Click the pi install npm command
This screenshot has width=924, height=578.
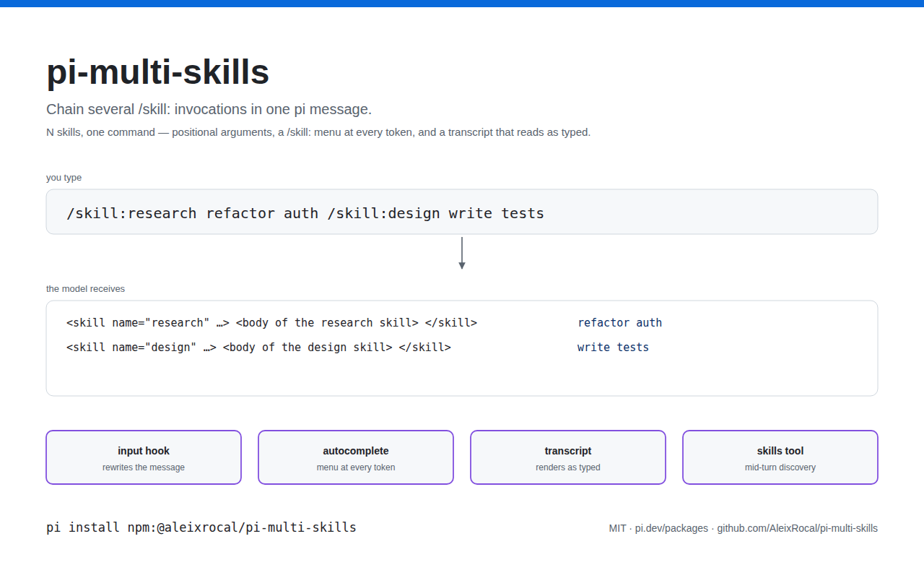[x=201, y=527]
